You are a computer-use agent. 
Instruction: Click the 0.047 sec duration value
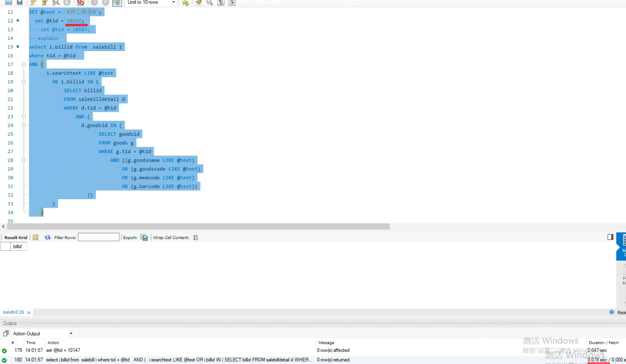598,350
